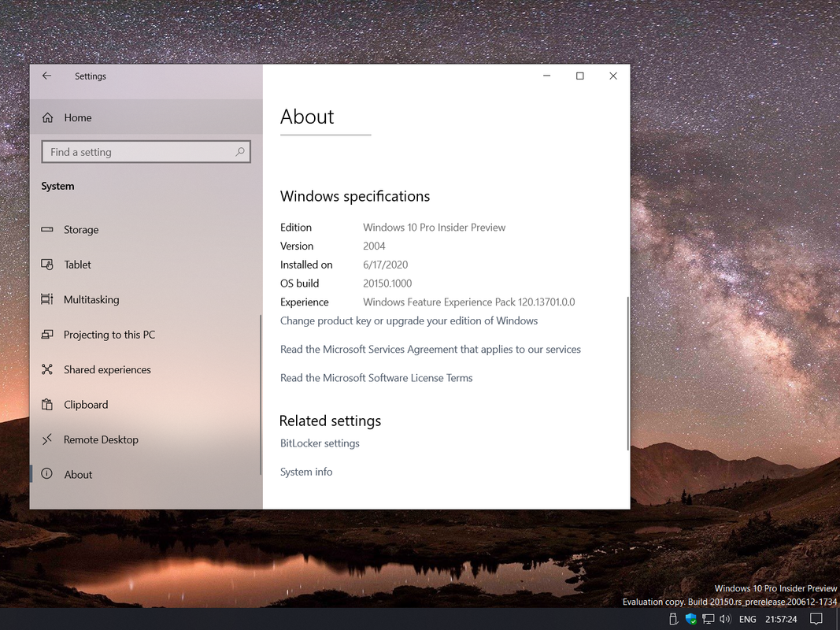
Task: Click the About info icon
Action: (x=47, y=473)
